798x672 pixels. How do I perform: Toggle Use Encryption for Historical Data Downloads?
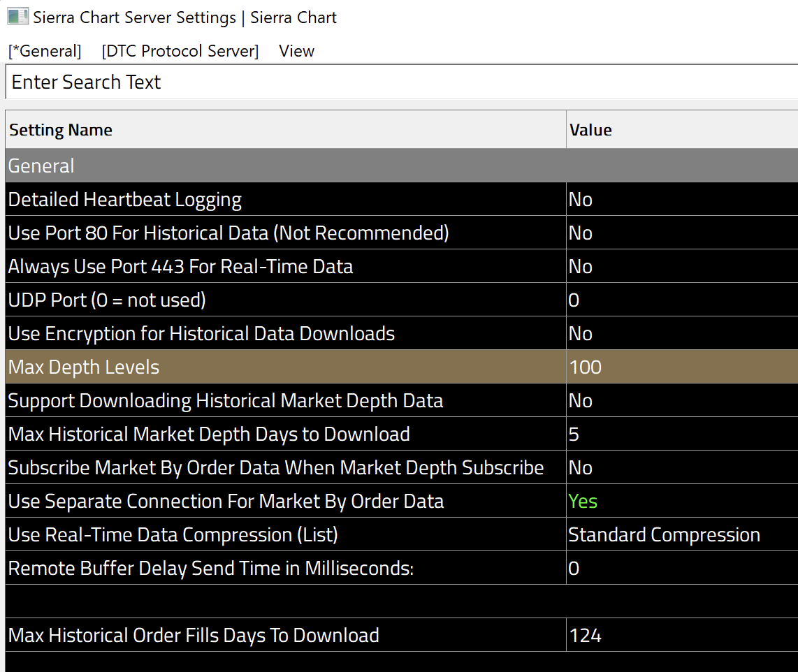click(581, 334)
